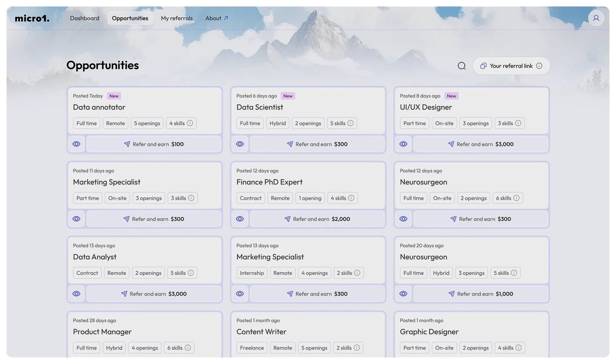The image size is (616, 364).
Task: Open the Product Manager job title
Action: tap(102, 331)
